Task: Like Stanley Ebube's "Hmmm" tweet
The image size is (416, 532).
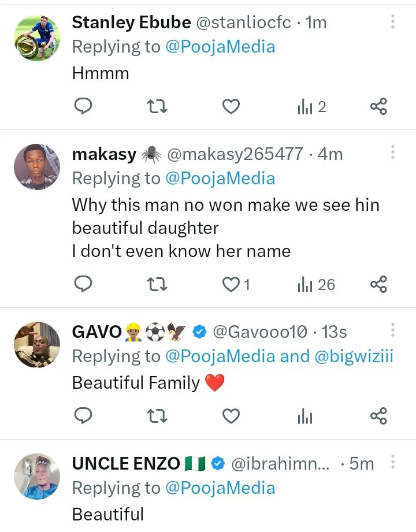Action: pyautogui.click(x=231, y=106)
